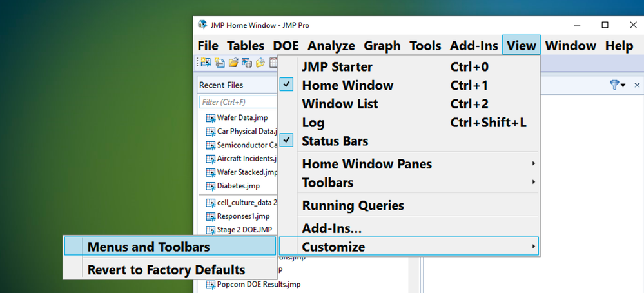644x293 pixels.
Task: Click the data table icon beside Wafer Data.jmp
Action: pos(211,118)
